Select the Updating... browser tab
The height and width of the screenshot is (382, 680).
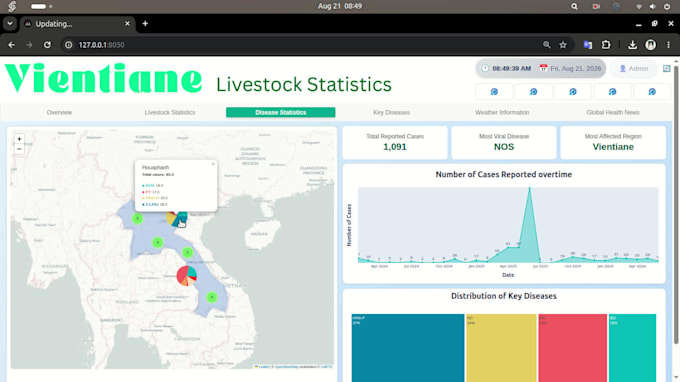pyautogui.click(x=77, y=24)
